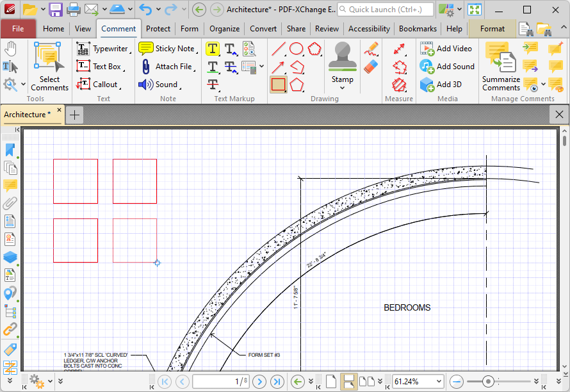Pick the Eraser tool
This screenshot has width=570, height=392.
tap(371, 67)
